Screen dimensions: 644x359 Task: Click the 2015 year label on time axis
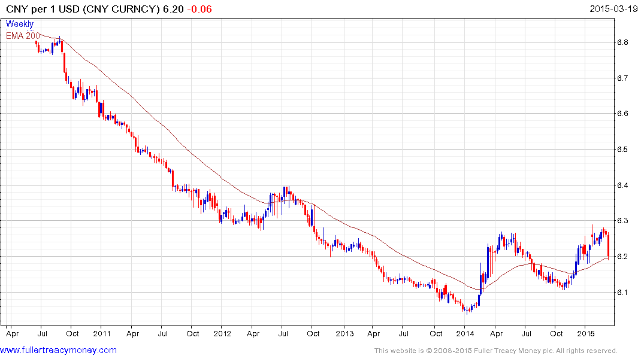tap(586, 333)
